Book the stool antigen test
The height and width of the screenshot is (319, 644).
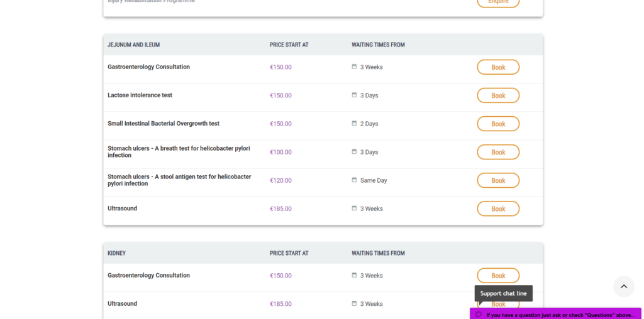coord(498,180)
